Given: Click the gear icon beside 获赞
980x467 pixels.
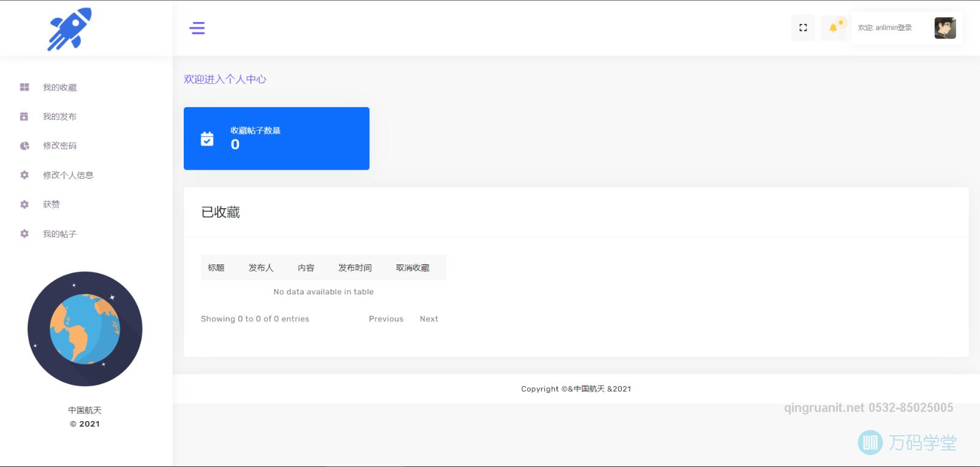Looking at the screenshot, I should (x=24, y=204).
